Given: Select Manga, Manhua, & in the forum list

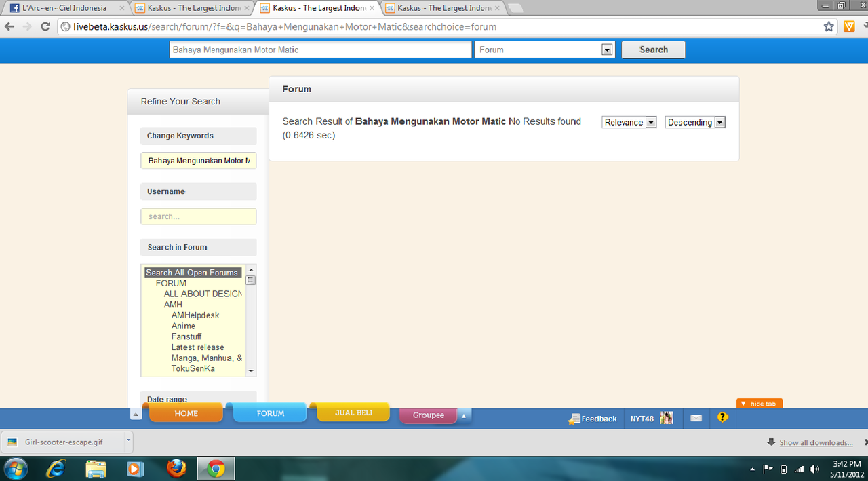Looking at the screenshot, I should coord(207,358).
